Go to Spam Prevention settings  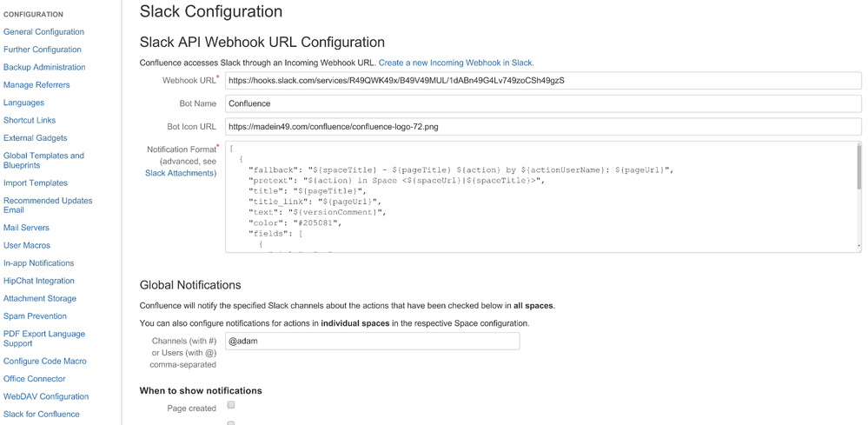(x=35, y=316)
